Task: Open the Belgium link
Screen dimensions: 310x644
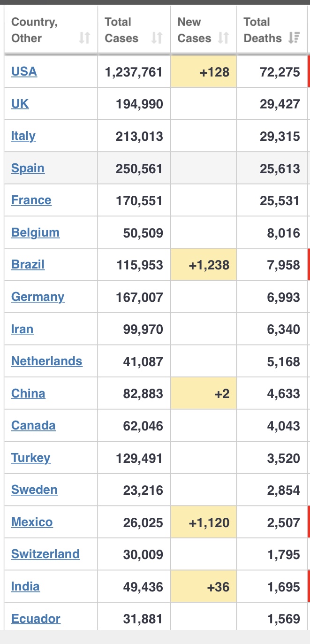Action: point(35,233)
